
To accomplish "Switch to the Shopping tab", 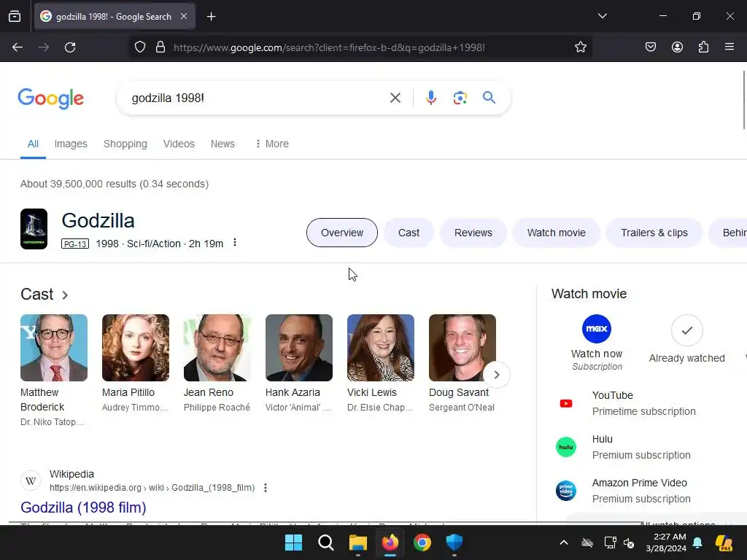I will [x=125, y=144].
